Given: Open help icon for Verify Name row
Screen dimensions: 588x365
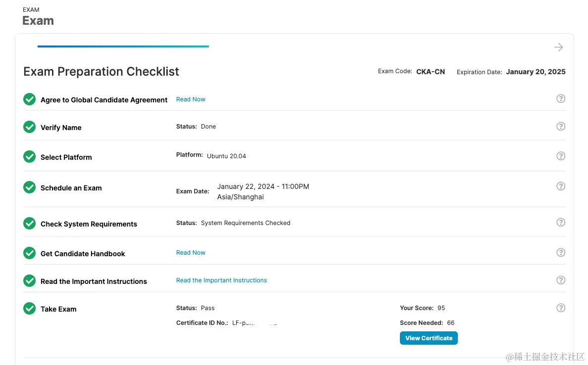Looking at the screenshot, I should coord(561,126).
